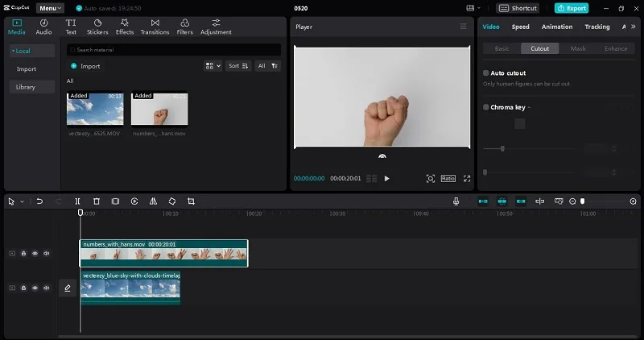This screenshot has width=644, height=340.
Task: Hide the numbers_with_hans track with eye icon
Action: (x=35, y=253)
